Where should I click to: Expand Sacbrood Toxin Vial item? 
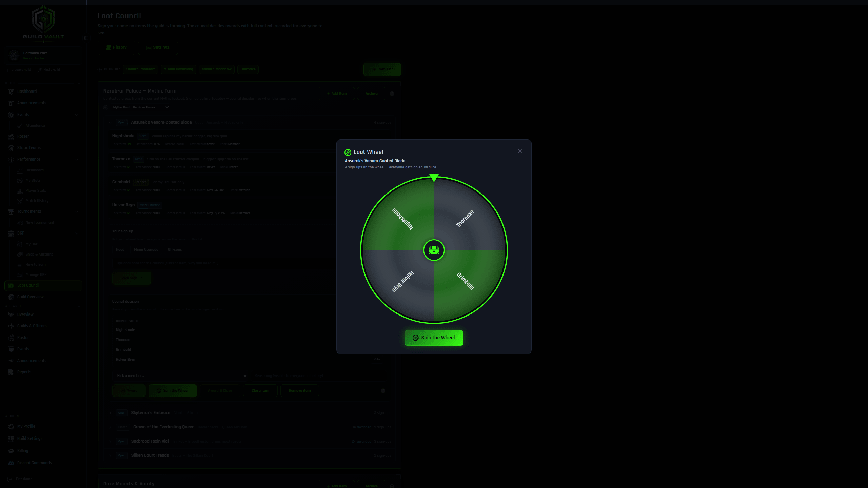tap(110, 442)
